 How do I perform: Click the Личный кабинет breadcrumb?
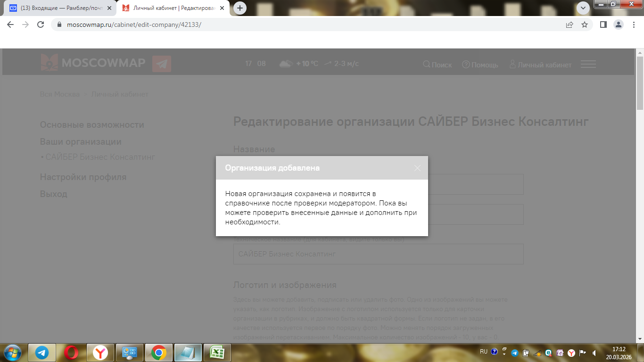tap(120, 94)
